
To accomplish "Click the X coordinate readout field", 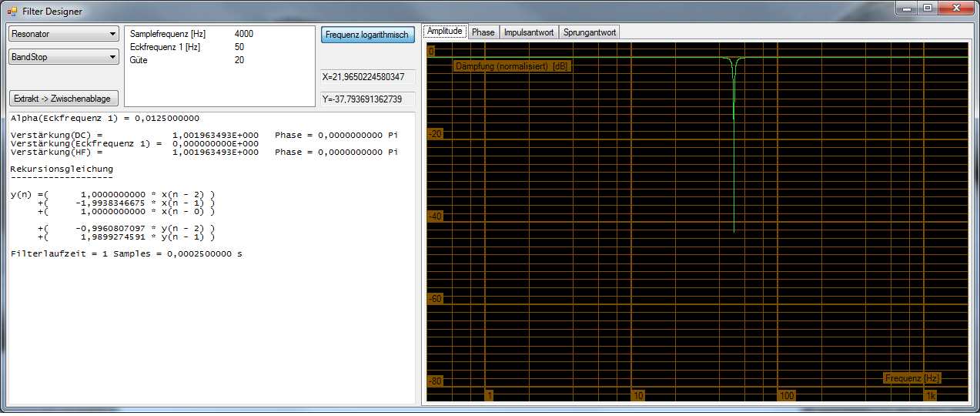I will [x=367, y=77].
